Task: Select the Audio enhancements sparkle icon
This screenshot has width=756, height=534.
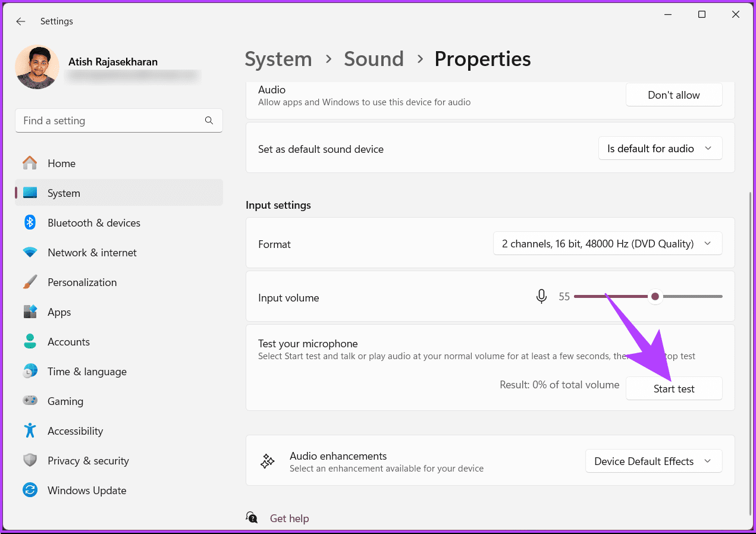Action: click(x=267, y=460)
